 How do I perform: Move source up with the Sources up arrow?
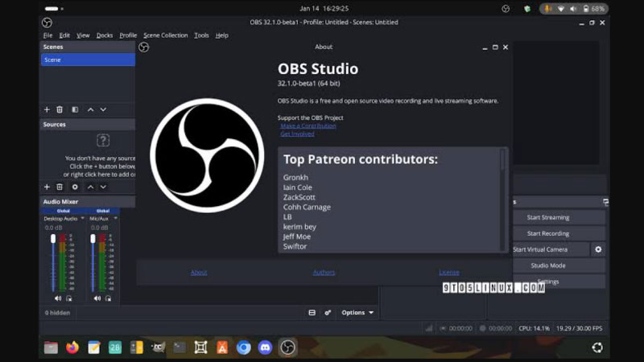[90, 187]
